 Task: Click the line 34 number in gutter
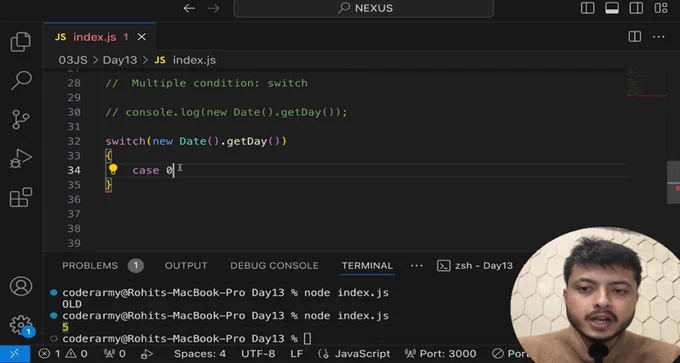coord(74,170)
